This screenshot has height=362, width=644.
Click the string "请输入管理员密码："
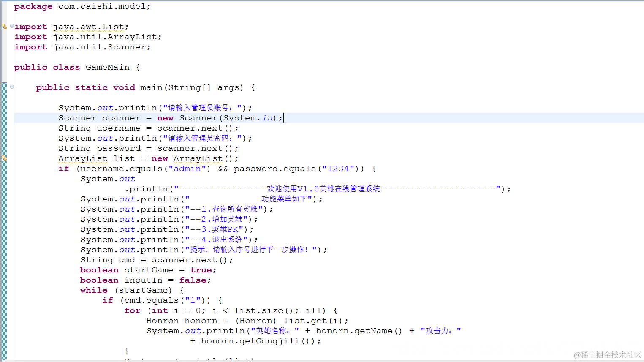point(202,139)
